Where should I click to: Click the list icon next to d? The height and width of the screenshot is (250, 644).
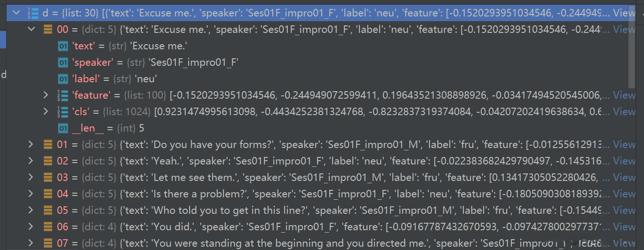(33, 13)
